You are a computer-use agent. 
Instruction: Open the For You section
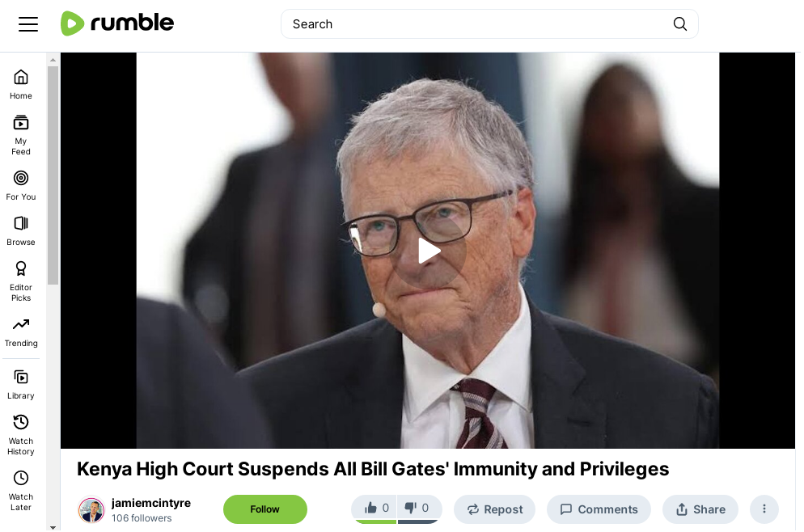[21, 185]
